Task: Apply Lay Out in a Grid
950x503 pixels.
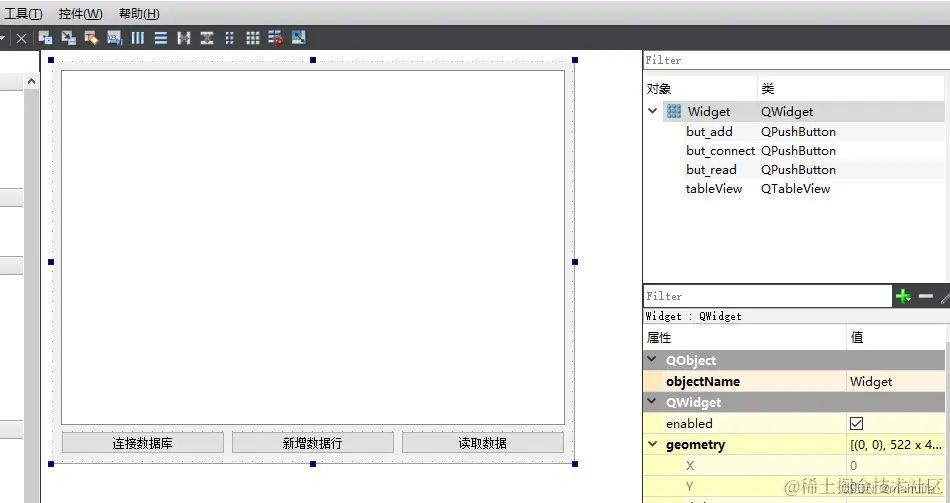Action: [x=253, y=38]
